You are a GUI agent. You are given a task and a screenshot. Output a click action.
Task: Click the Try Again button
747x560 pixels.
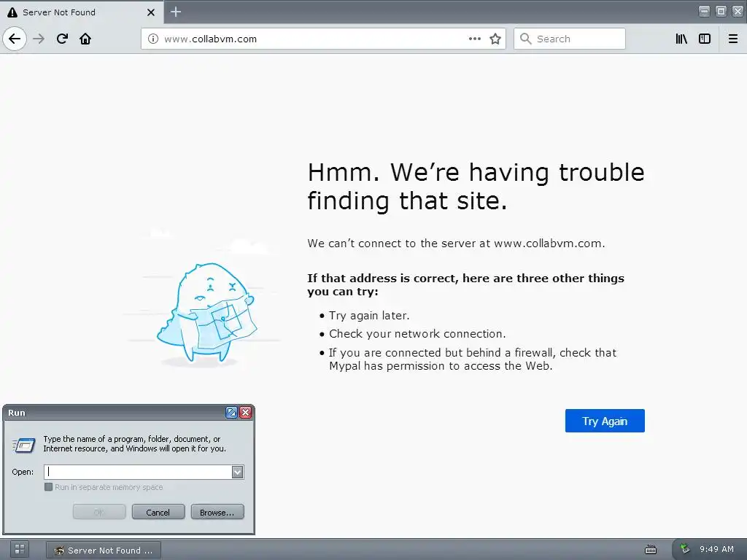[x=605, y=421]
